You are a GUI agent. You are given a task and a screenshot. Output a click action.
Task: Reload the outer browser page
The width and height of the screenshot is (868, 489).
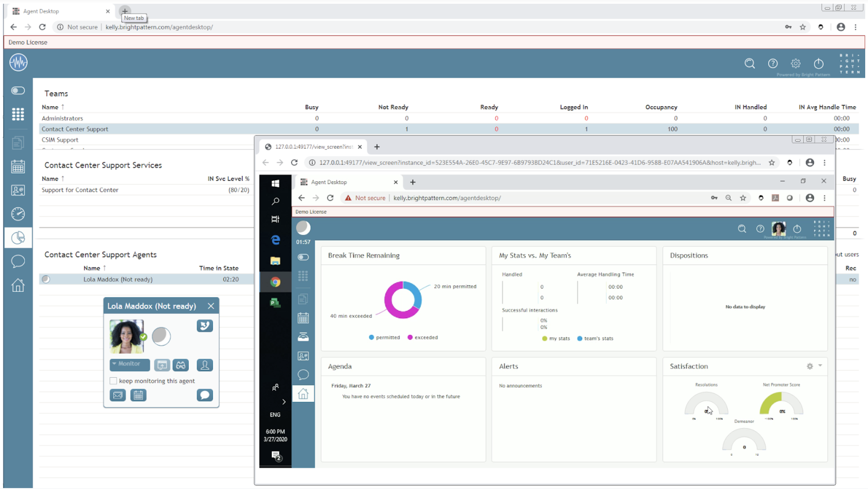(42, 27)
